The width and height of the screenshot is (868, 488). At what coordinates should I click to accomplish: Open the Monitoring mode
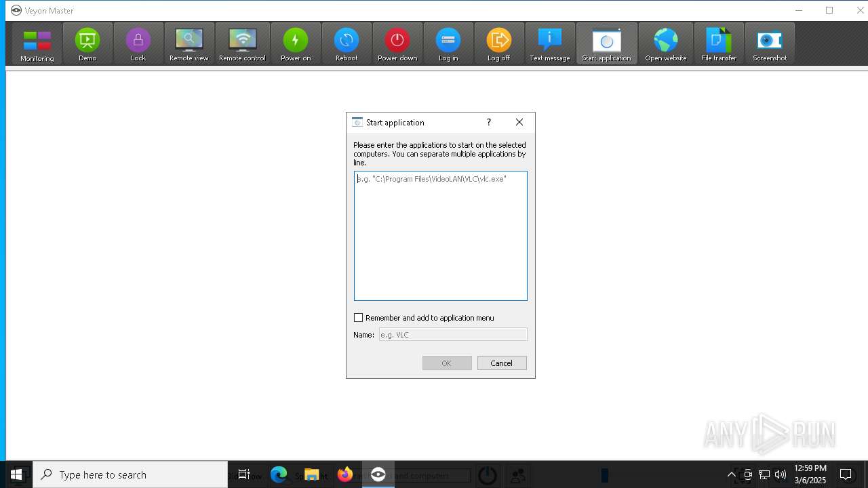click(37, 44)
